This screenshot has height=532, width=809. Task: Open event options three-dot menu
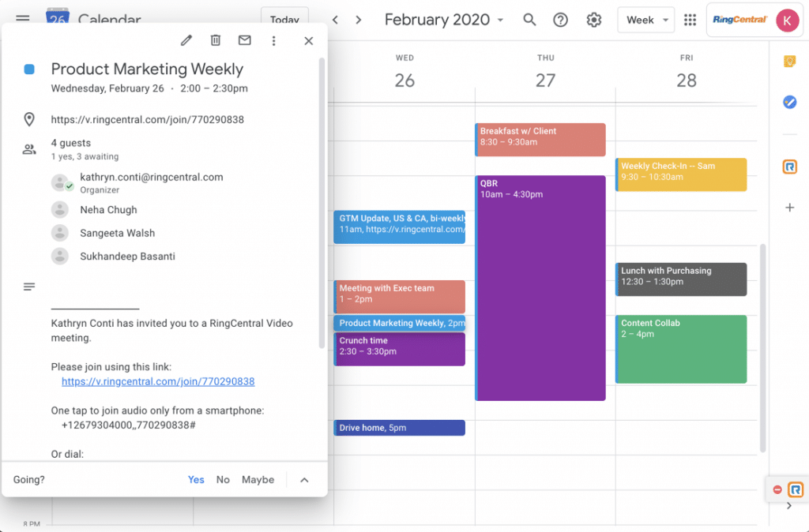click(274, 41)
